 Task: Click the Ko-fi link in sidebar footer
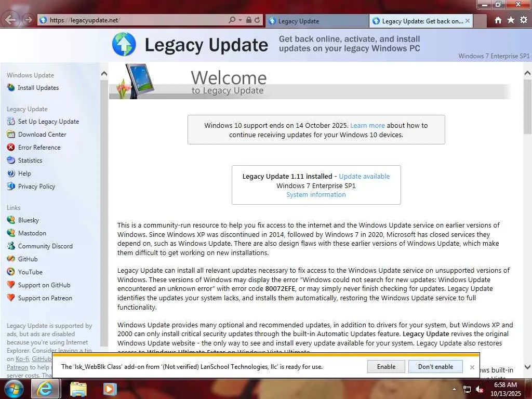[x=22, y=358]
